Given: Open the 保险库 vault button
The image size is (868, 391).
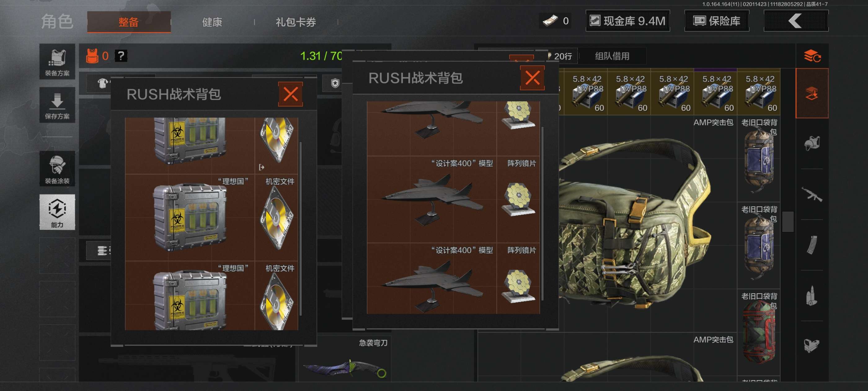Looking at the screenshot, I should (x=717, y=21).
